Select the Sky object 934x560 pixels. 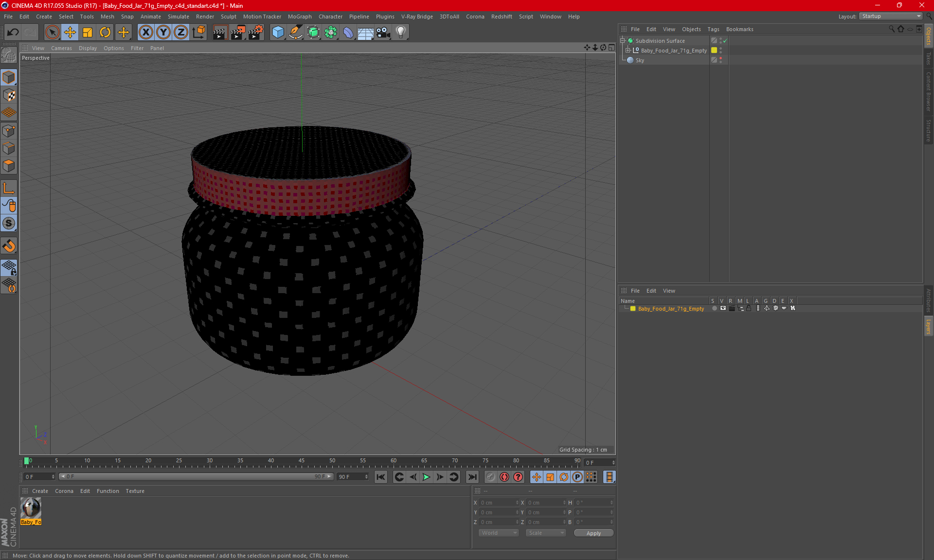(x=640, y=60)
